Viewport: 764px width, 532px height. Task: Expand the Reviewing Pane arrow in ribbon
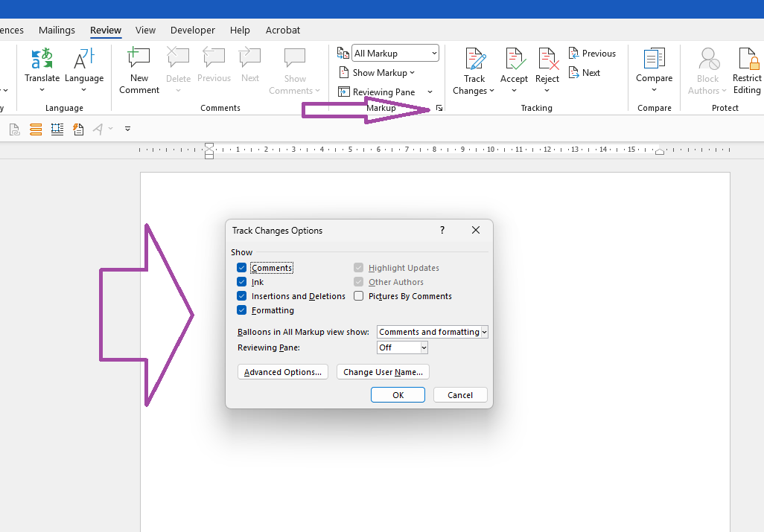coord(430,92)
